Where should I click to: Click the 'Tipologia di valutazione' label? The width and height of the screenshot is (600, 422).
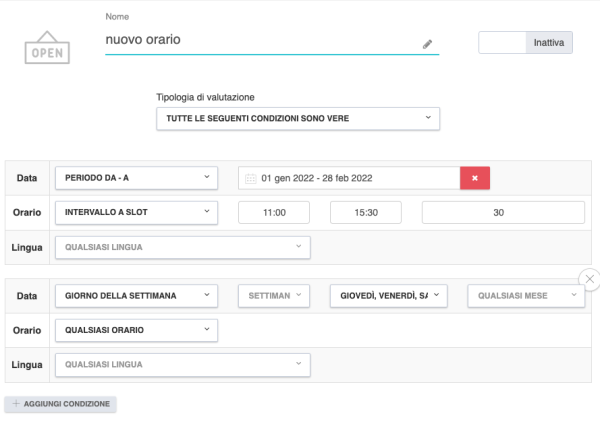coord(205,97)
